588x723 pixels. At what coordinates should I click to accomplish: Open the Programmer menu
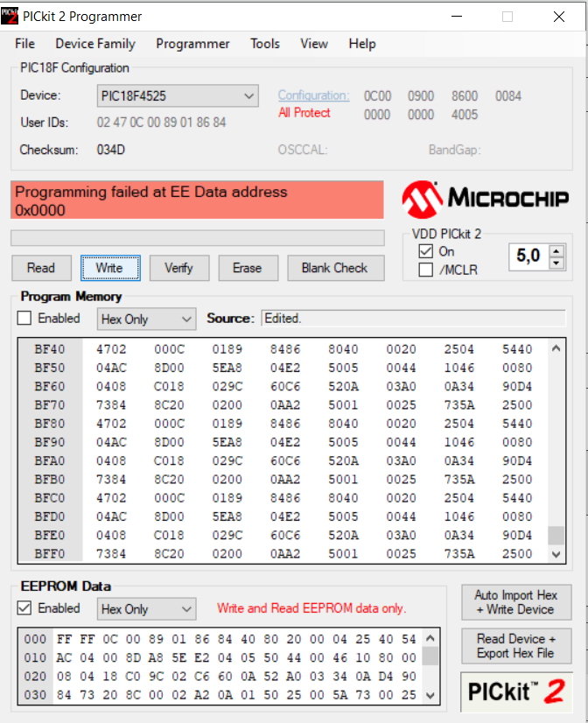coord(192,44)
